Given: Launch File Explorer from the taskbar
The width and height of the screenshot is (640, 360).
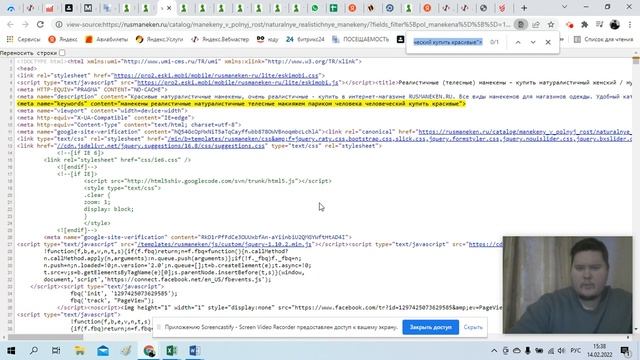Looking at the screenshot, I should pyautogui.click(x=80, y=351).
